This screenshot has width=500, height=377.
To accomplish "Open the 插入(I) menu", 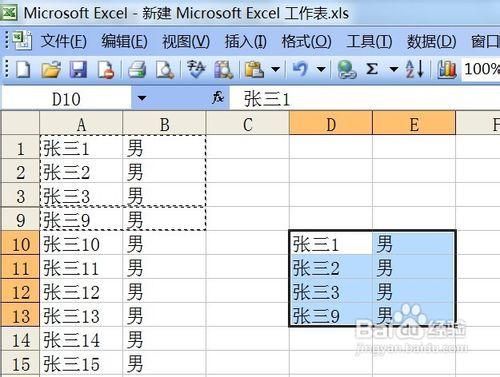I will click(x=246, y=42).
